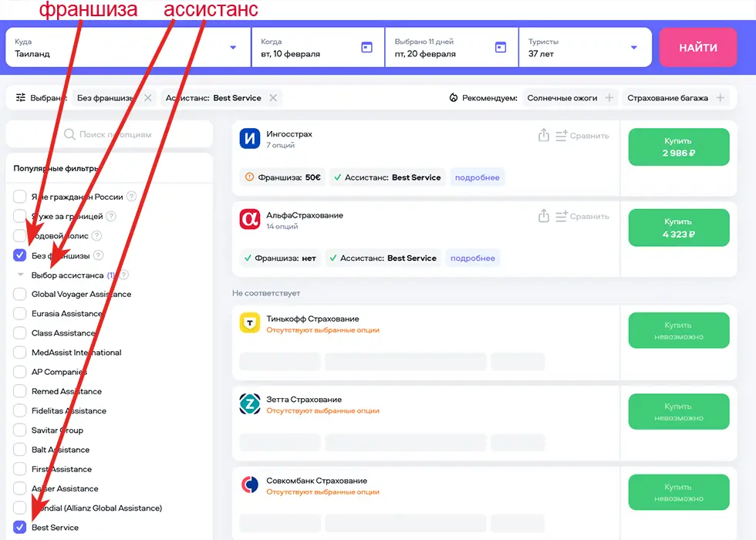Click the share icon on the Ингосстрах card

[x=544, y=135]
